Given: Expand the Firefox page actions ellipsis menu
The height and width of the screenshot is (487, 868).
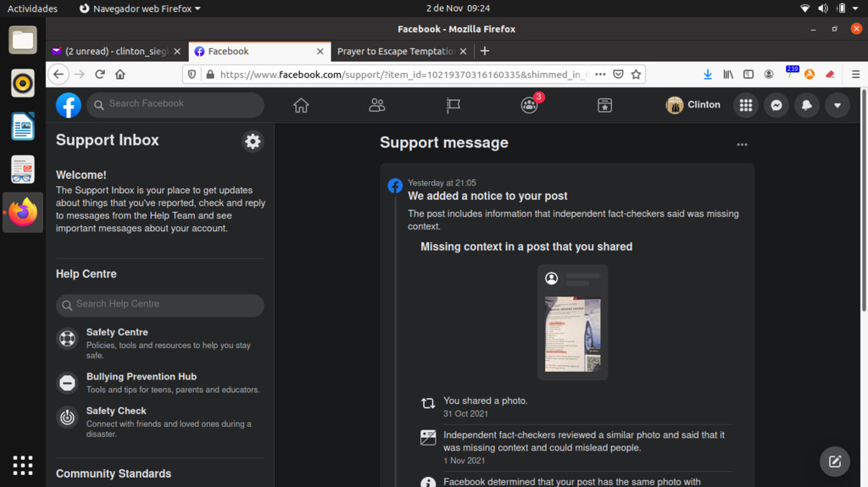Looking at the screenshot, I should [x=600, y=75].
